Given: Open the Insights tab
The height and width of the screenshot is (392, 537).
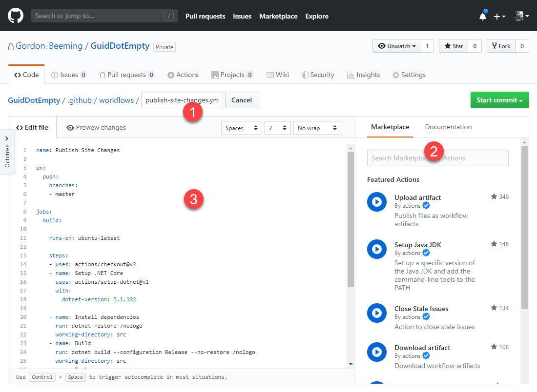Looking at the screenshot, I should pos(363,75).
